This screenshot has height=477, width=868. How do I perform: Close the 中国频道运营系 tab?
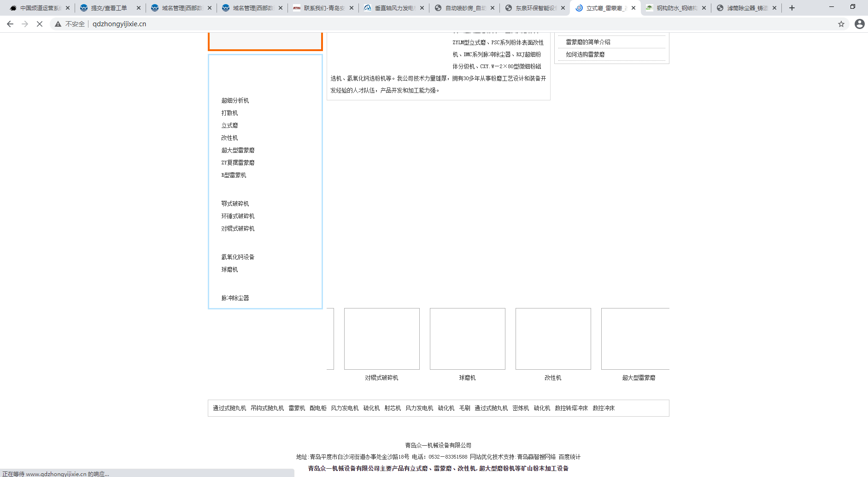pos(68,8)
